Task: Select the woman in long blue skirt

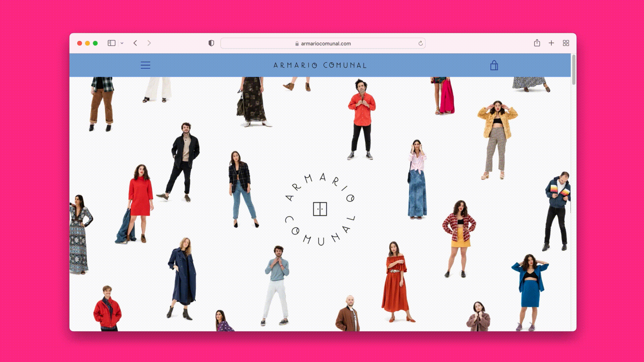Action: (x=417, y=179)
